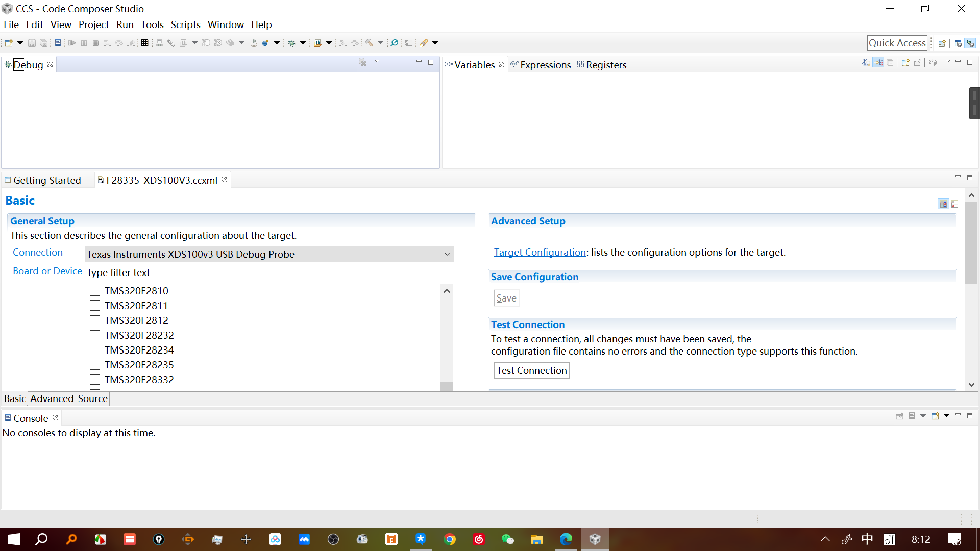Check the TMS320F28232 device checkbox
Image resolution: width=980 pixels, height=551 pixels.
(x=95, y=335)
